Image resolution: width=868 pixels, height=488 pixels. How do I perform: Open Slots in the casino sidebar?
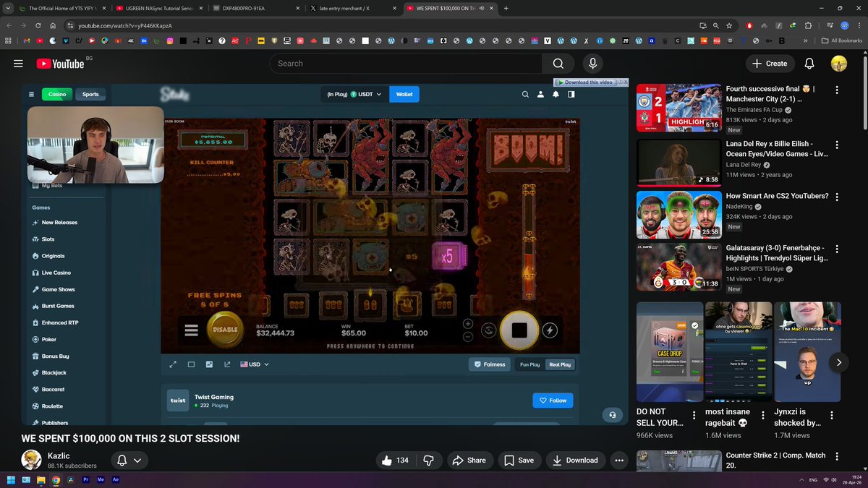pos(48,239)
